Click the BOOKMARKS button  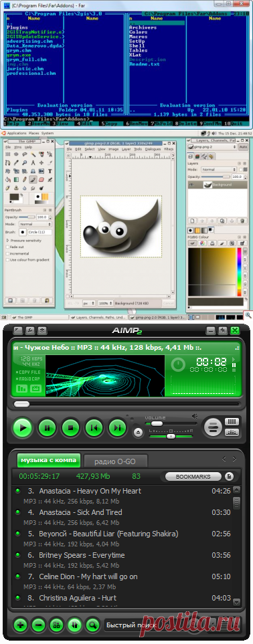193,476
